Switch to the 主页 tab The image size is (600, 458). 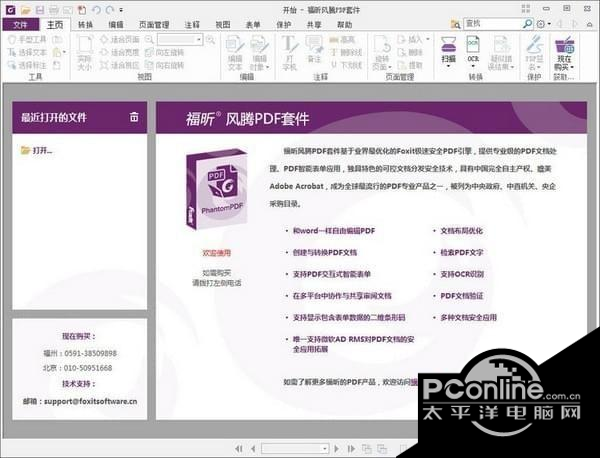55,24
